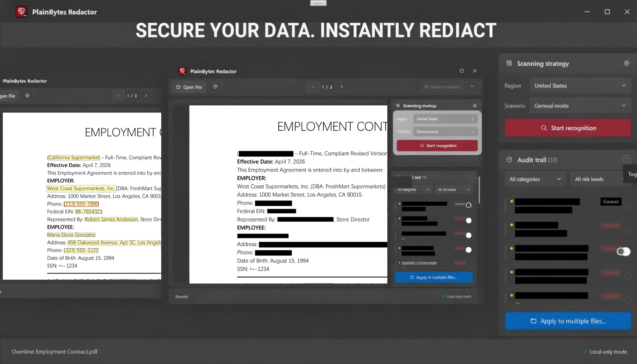Viewport: 637px width, 364px height.
Task: Click the next-page arrow icon
Action: tap(342, 86)
